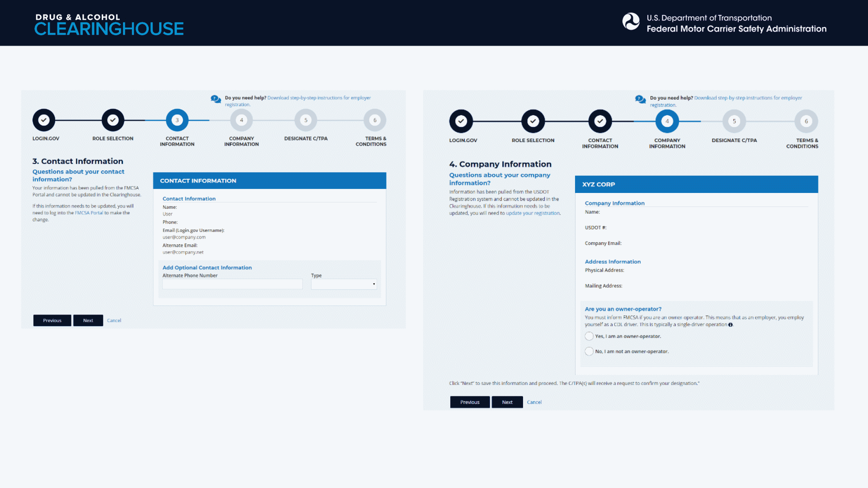Select "No, I am not an owner-operator"
The image size is (868, 488).
pos(589,351)
